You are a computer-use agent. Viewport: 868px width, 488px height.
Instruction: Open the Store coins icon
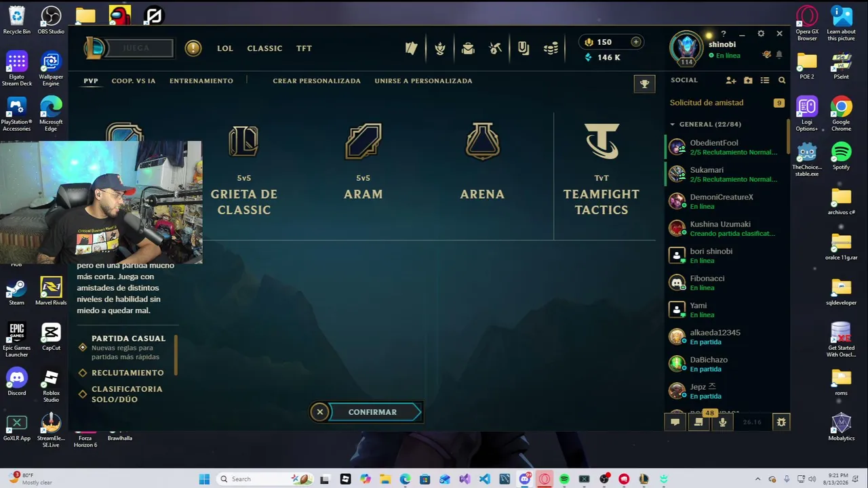point(551,48)
